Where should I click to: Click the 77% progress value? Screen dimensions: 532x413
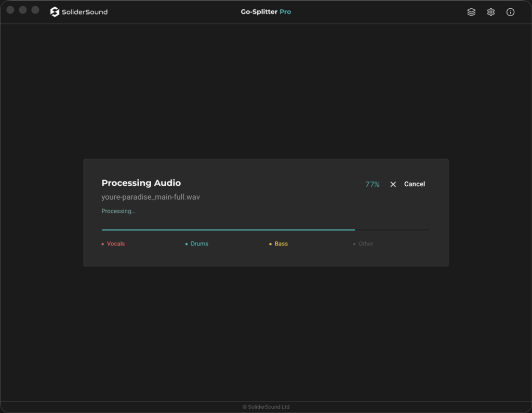372,185
